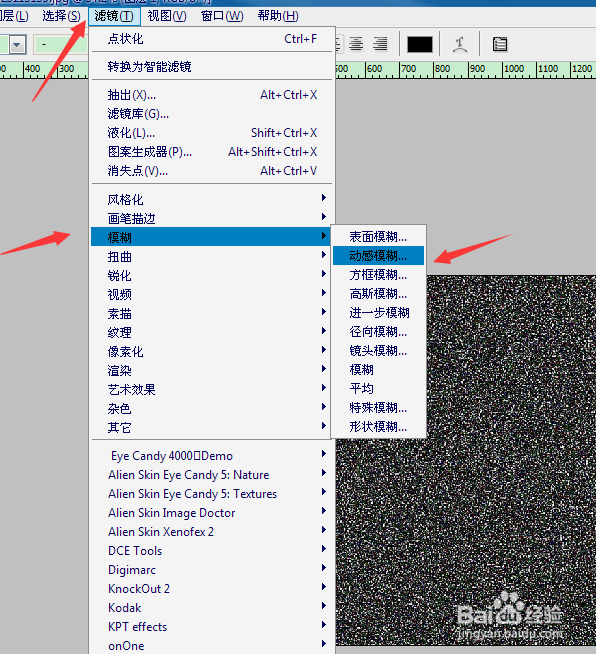
Task: Expand the 视频 submenu
Action: [212, 294]
